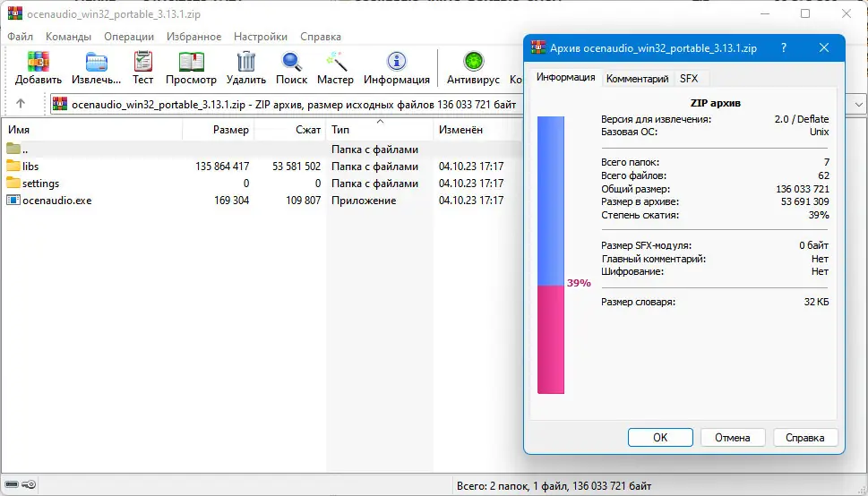Sort by the Сжат column header
The height and width of the screenshot is (496, 868).
[x=290, y=130]
